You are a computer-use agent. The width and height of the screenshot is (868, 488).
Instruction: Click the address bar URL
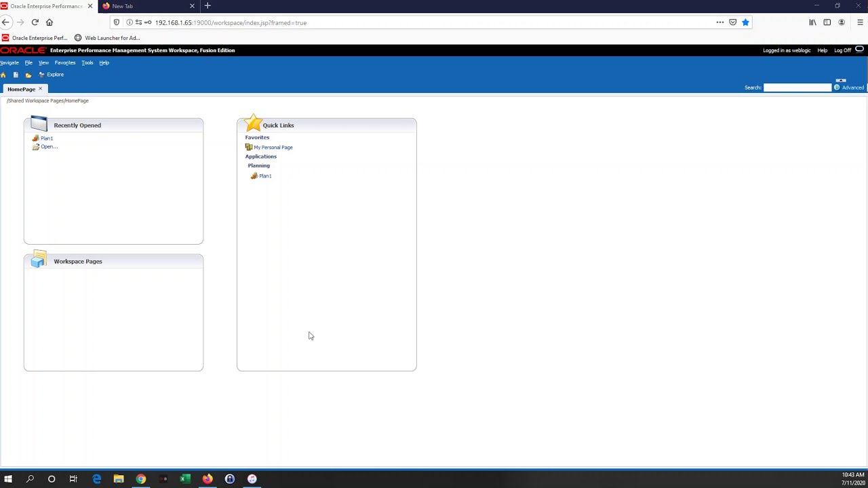pyautogui.click(x=231, y=22)
